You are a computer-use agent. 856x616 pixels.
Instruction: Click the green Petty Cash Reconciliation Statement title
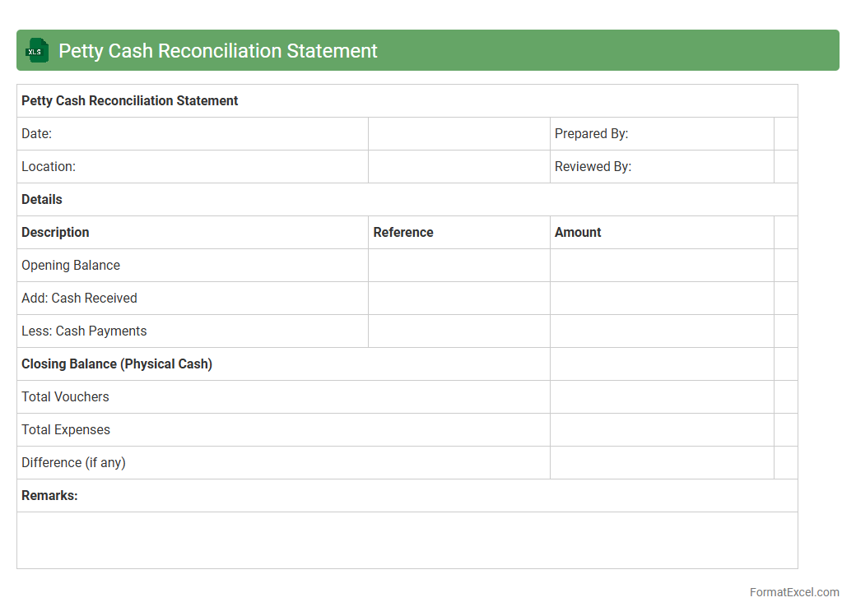(217, 51)
